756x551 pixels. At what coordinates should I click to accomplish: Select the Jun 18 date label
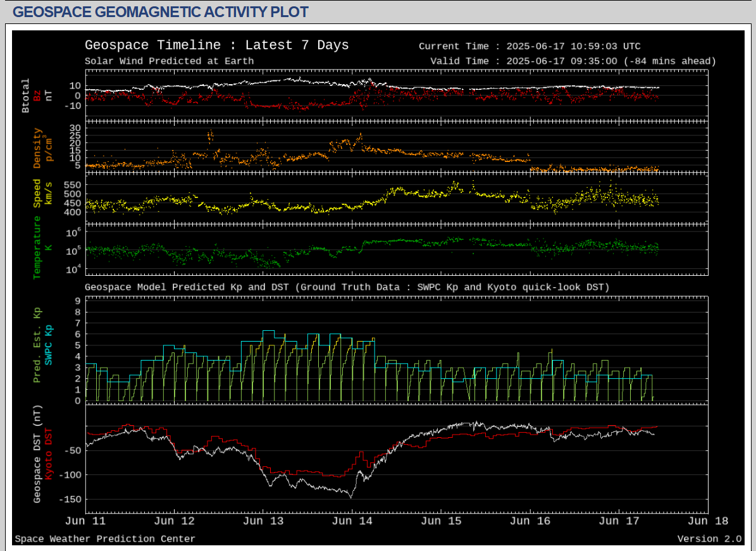(x=707, y=521)
